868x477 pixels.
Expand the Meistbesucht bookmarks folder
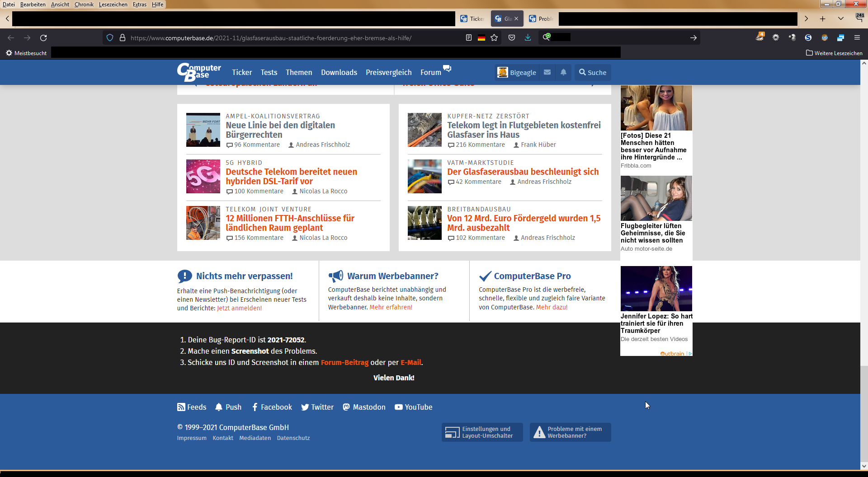[26, 53]
